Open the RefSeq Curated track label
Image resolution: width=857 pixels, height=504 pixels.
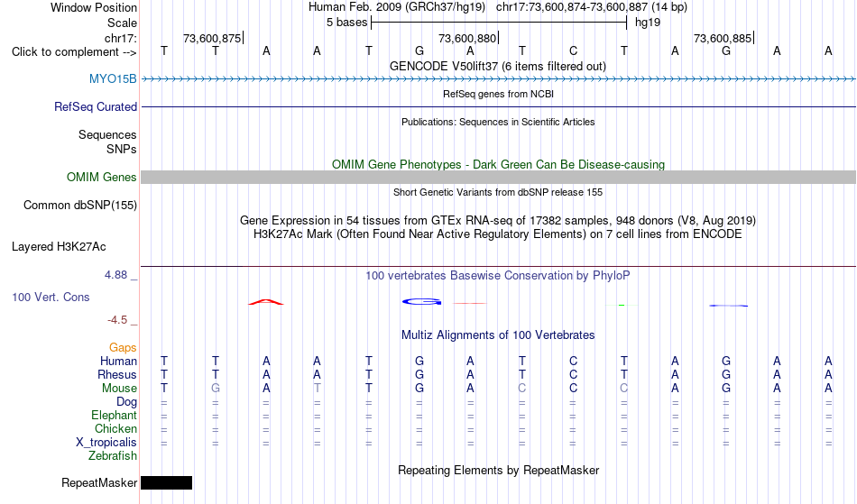point(96,107)
